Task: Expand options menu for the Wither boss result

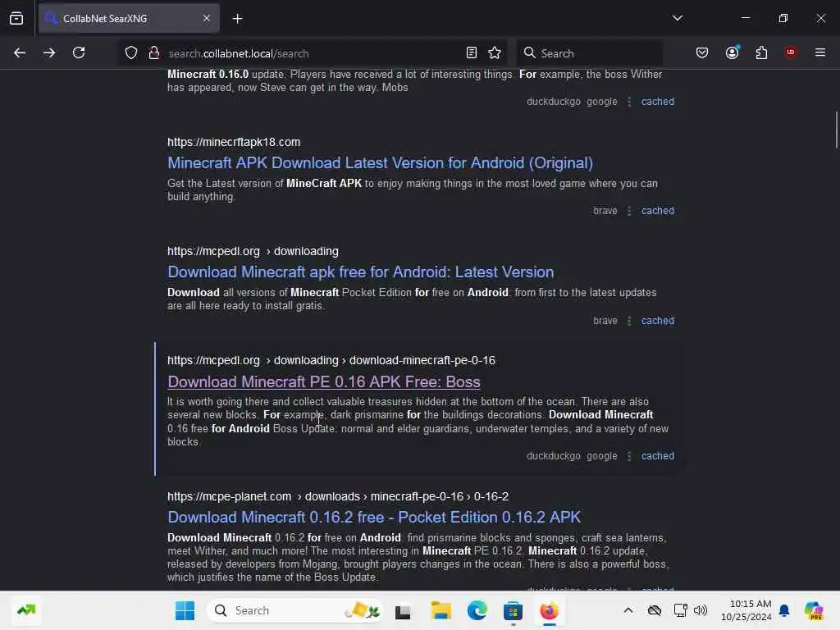Action: (x=629, y=102)
